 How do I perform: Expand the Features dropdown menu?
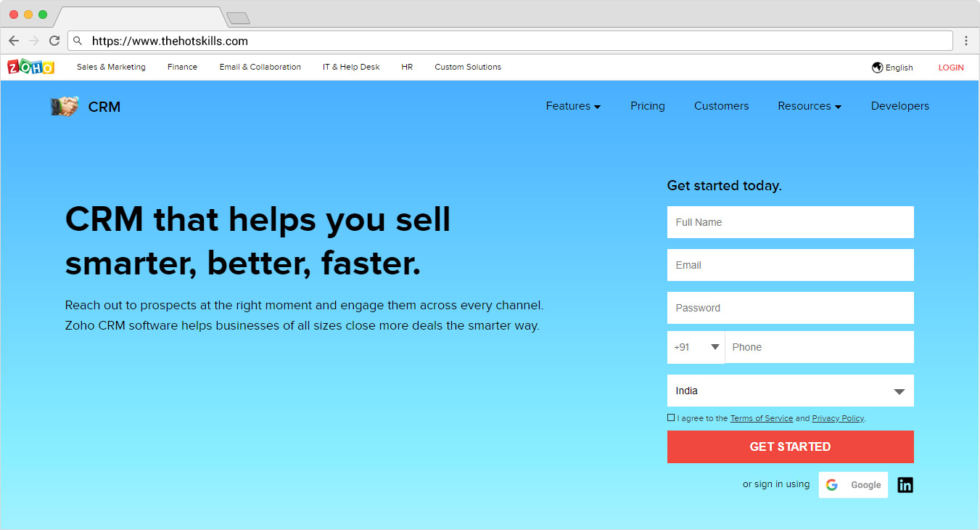[573, 106]
